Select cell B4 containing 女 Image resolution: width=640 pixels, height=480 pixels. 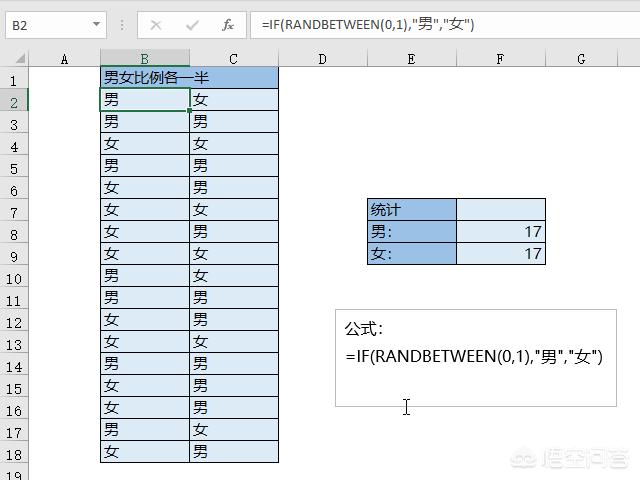pyautogui.click(x=145, y=144)
